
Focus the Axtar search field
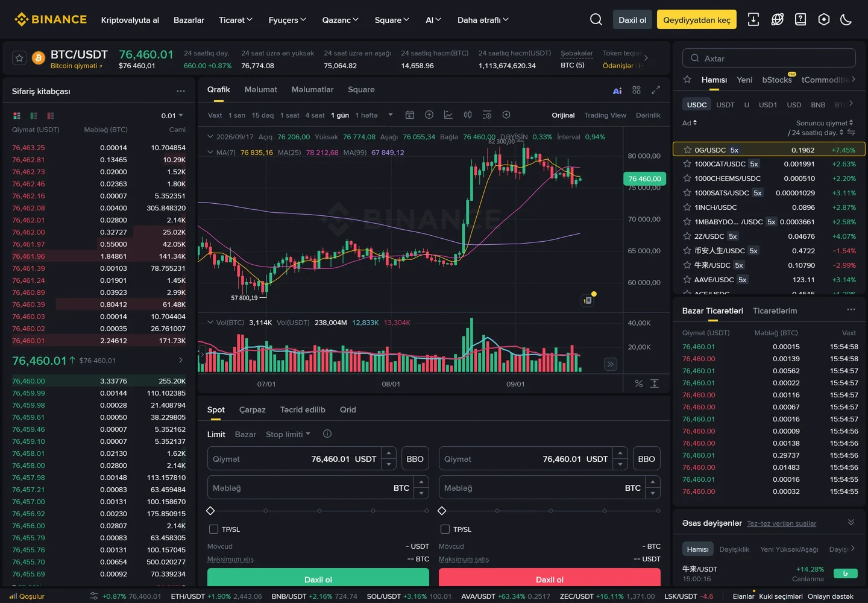click(769, 58)
